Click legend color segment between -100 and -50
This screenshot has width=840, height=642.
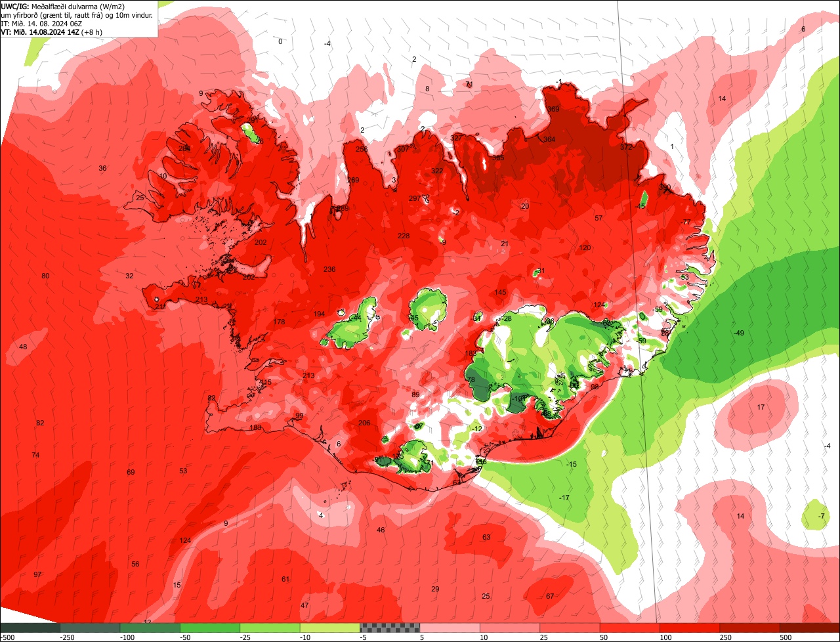click(x=150, y=628)
